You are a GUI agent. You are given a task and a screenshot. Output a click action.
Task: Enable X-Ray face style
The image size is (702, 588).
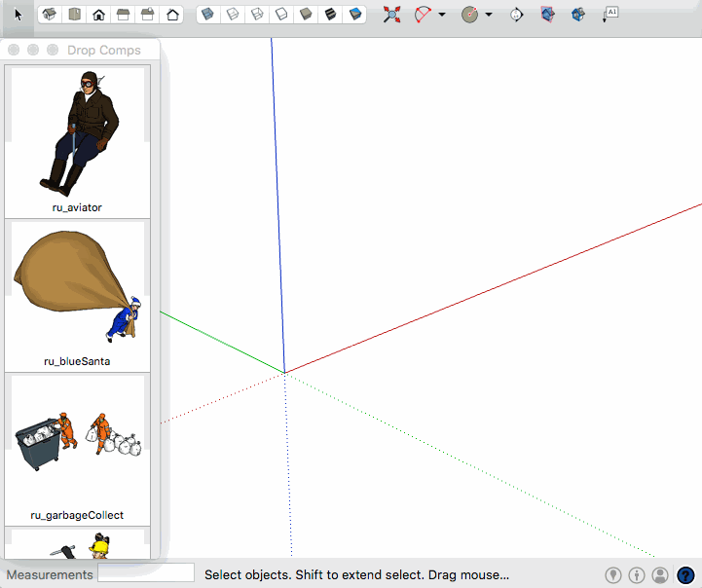tap(207, 15)
